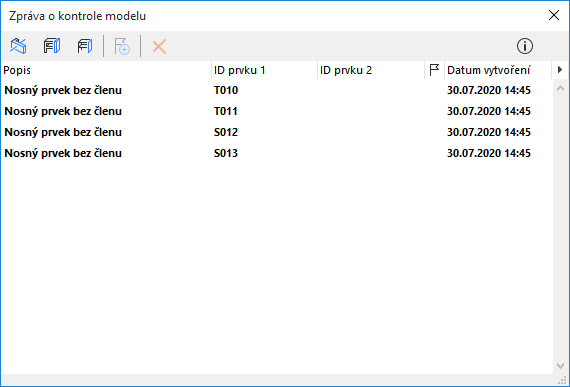The width and height of the screenshot is (570, 387).
Task: Expand more columns with the right arrow
Action: click(560, 69)
